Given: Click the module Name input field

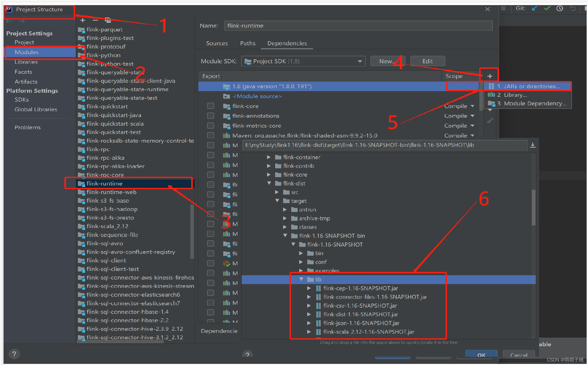Looking at the screenshot, I should [358, 26].
